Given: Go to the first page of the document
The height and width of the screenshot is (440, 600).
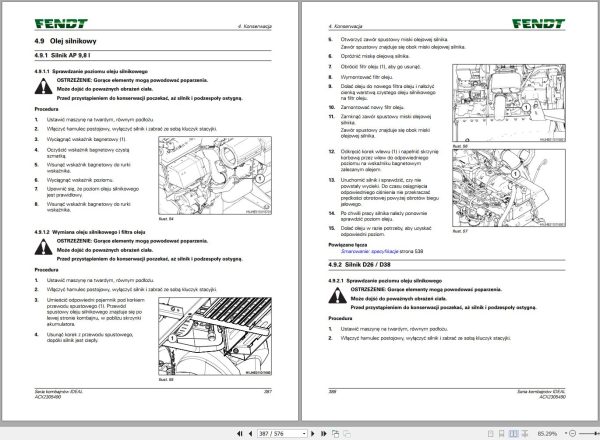Looking at the screenshot, I should [x=240, y=433].
